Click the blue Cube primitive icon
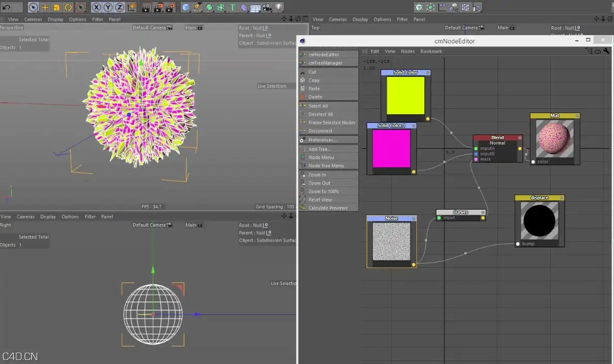614x364 pixels. (x=185, y=7)
